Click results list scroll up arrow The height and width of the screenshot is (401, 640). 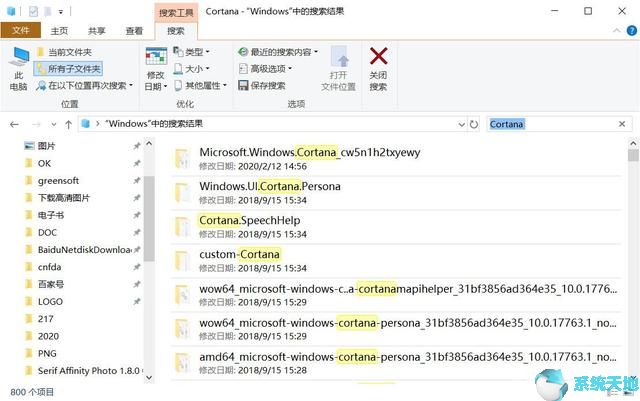pyautogui.click(x=633, y=144)
